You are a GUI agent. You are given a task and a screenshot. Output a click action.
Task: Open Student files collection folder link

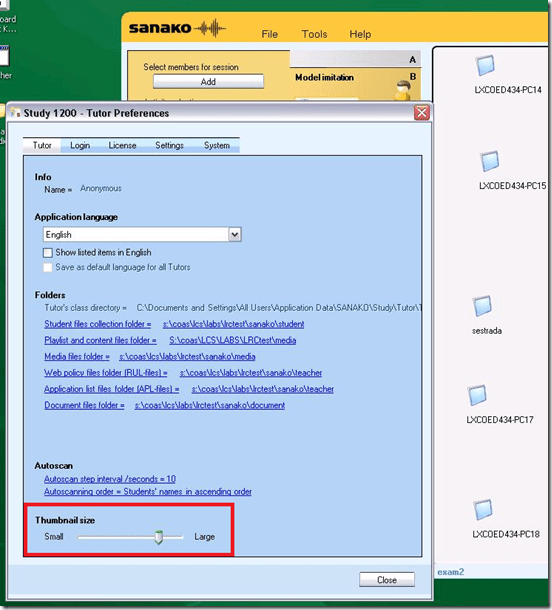98,324
